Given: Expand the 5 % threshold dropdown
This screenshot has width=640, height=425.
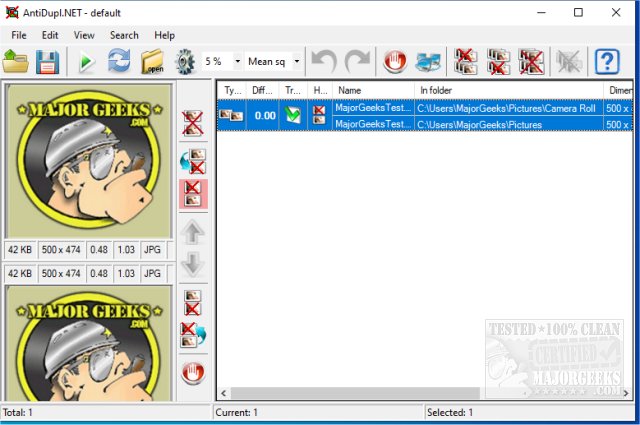Looking at the screenshot, I should pyautogui.click(x=238, y=62).
